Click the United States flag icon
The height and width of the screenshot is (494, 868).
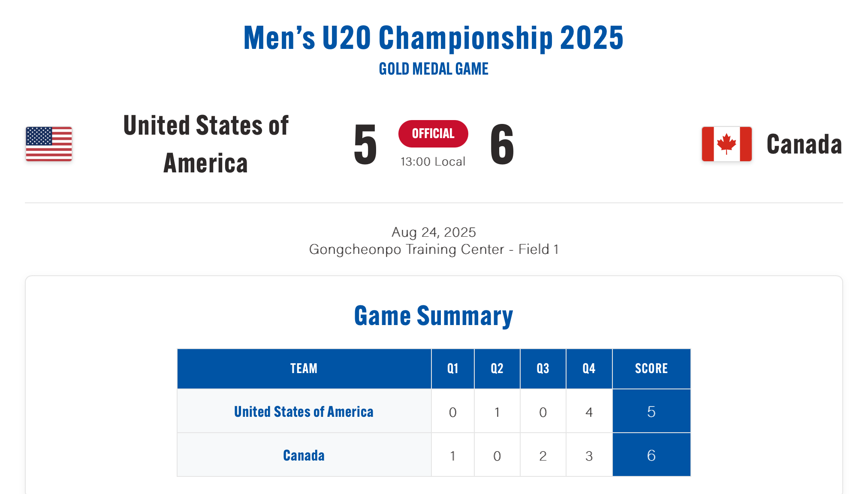pyautogui.click(x=49, y=144)
